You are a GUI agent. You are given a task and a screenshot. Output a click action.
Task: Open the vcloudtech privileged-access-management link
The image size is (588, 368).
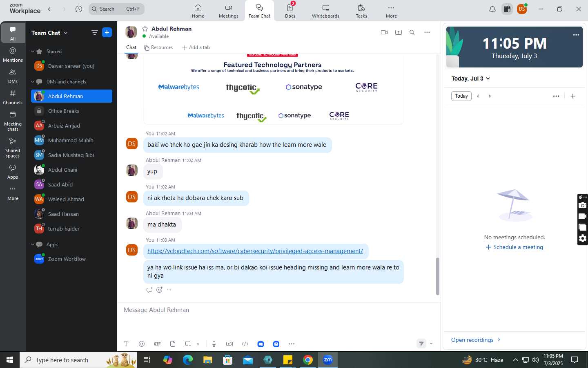tap(255, 251)
